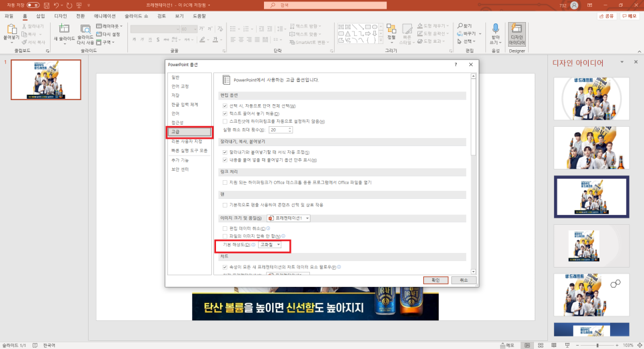The height and width of the screenshot is (349, 644).
Task: Click the Save icon in the title bar
Action: (46, 5)
